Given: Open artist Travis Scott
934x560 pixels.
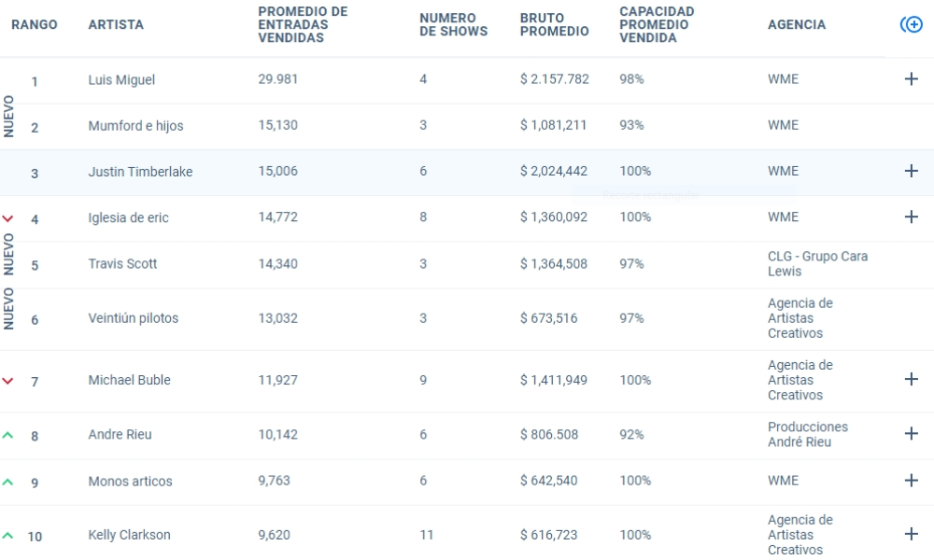Looking at the screenshot, I should [122, 263].
